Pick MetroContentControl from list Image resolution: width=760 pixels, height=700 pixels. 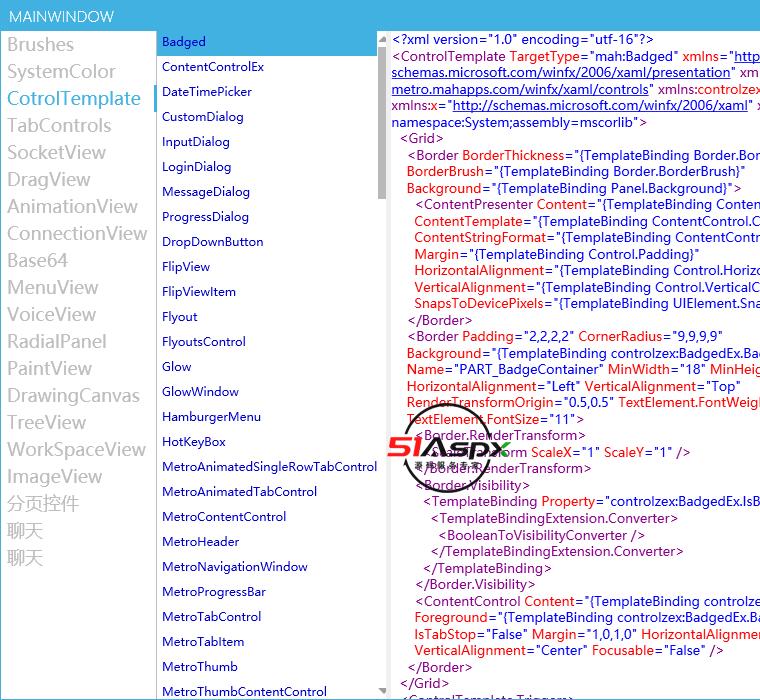pyautogui.click(x=267, y=517)
